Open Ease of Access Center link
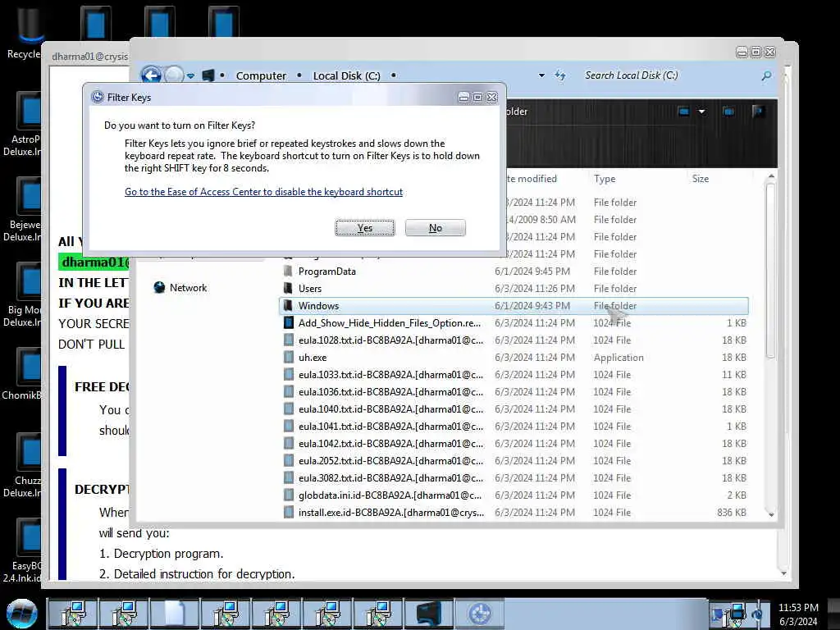The height and width of the screenshot is (630, 840). point(263,192)
